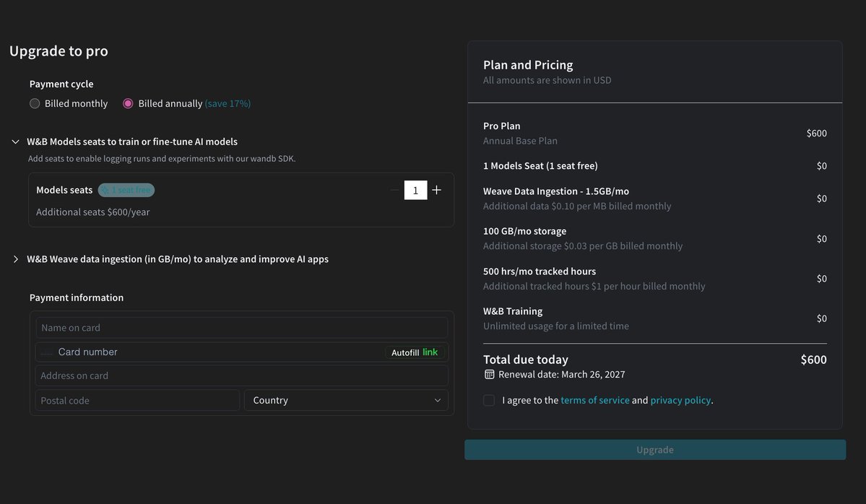This screenshot has width=866, height=504.
Task: Select Billed annually payment cycle
Action: click(128, 103)
